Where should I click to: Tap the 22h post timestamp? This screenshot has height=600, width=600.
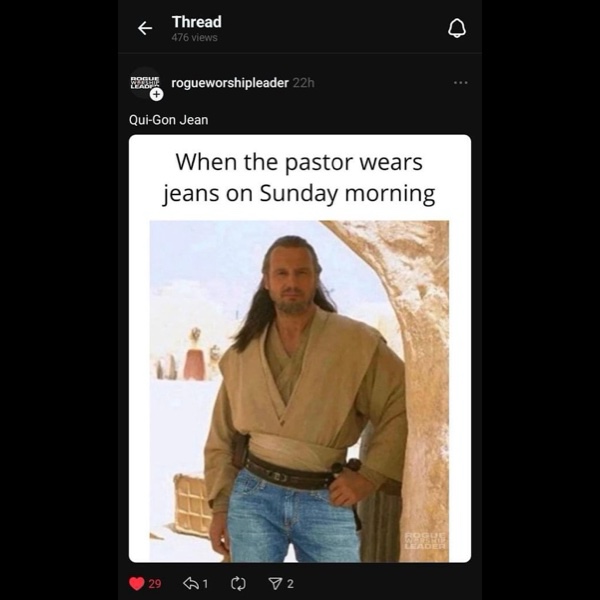pos(303,83)
